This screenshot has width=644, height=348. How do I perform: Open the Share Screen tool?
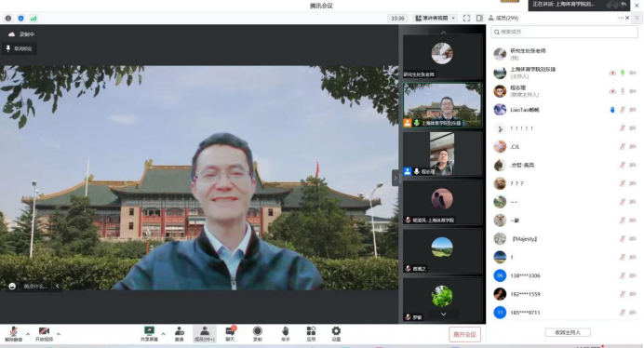[x=149, y=334]
